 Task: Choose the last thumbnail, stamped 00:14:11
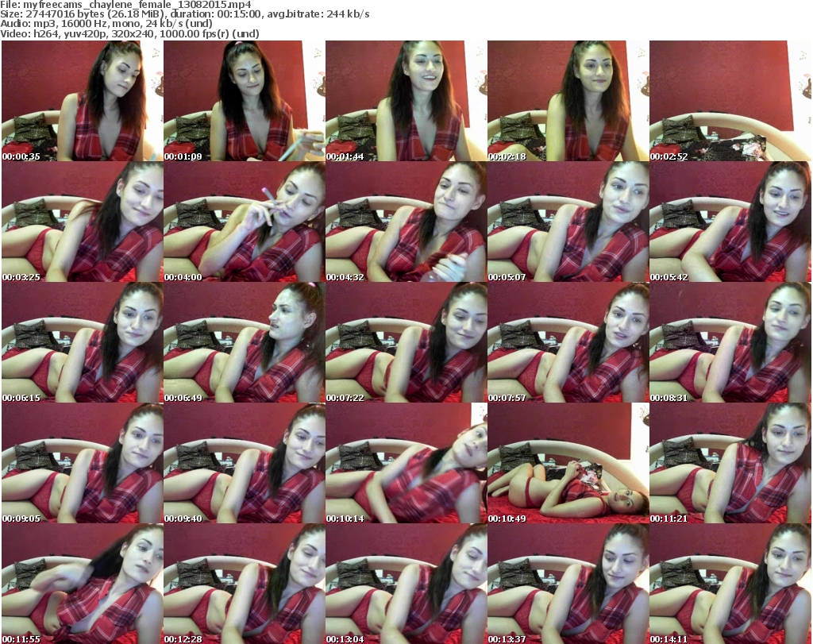[x=730, y=584]
